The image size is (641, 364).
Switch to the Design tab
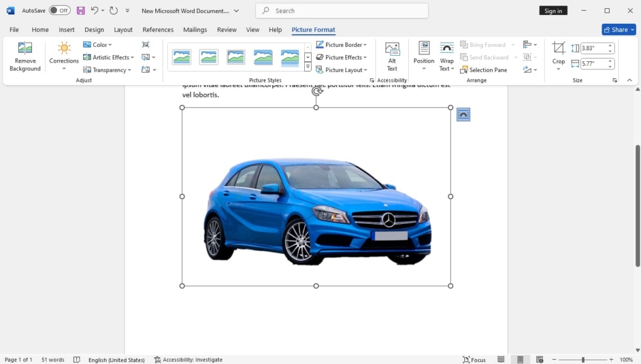click(x=94, y=29)
